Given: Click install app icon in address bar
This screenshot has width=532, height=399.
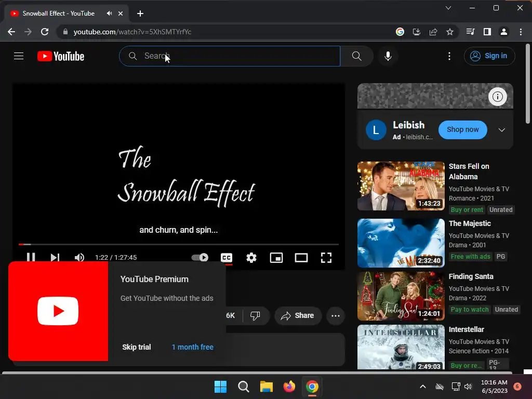Looking at the screenshot, I should (416, 32).
